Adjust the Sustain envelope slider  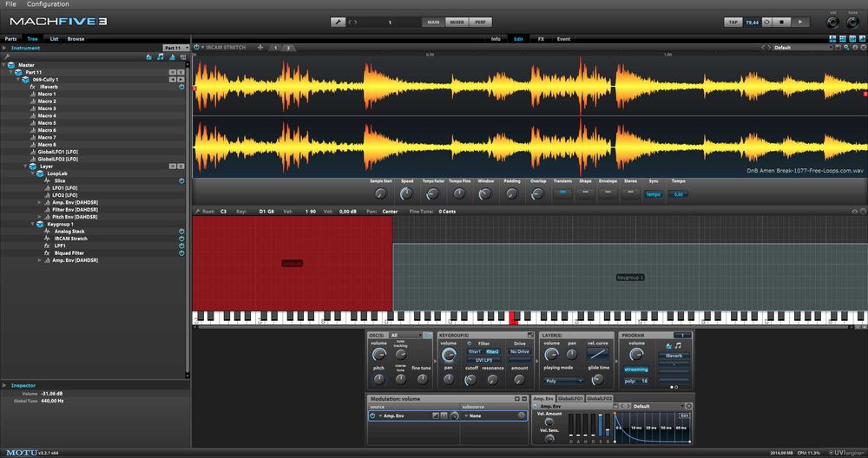601,426
